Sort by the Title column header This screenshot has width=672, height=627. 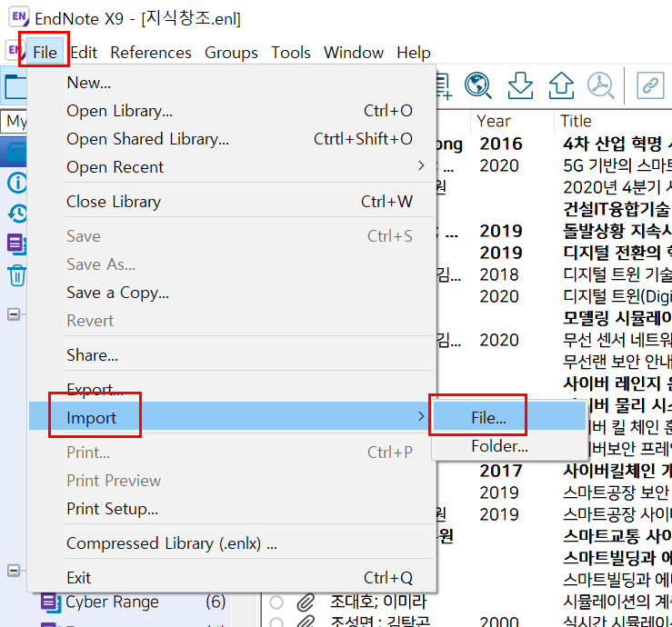coord(576,121)
